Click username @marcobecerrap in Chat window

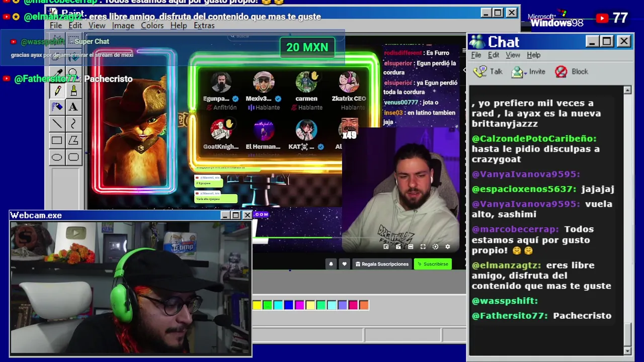[x=515, y=229]
